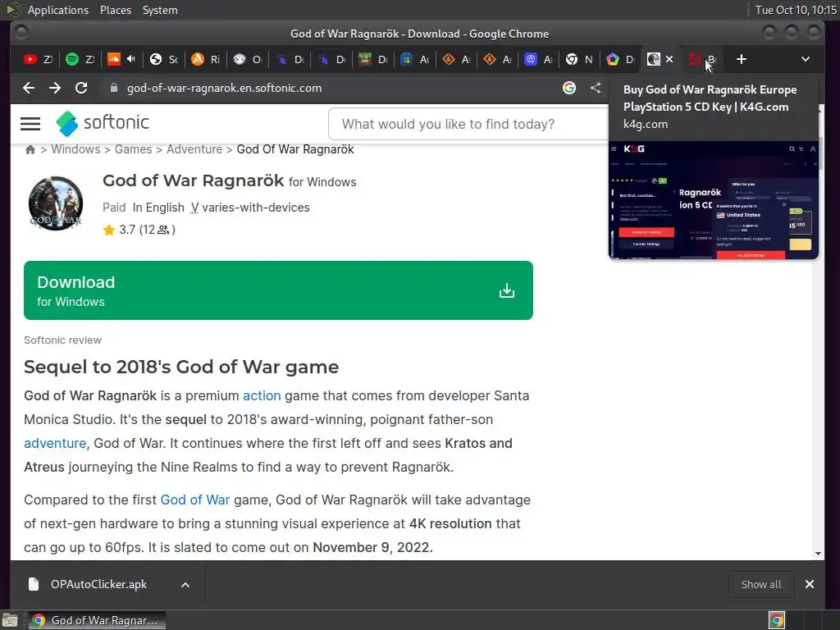Click the Chrome icon in system tray
The height and width of the screenshot is (630, 840).
tap(777, 620)
